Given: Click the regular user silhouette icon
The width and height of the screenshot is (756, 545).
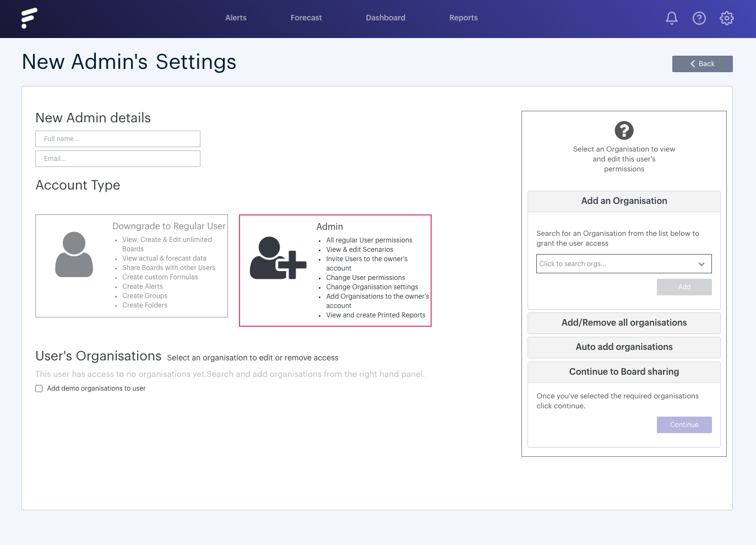Looking at the screenshot, I should [74, 254].
